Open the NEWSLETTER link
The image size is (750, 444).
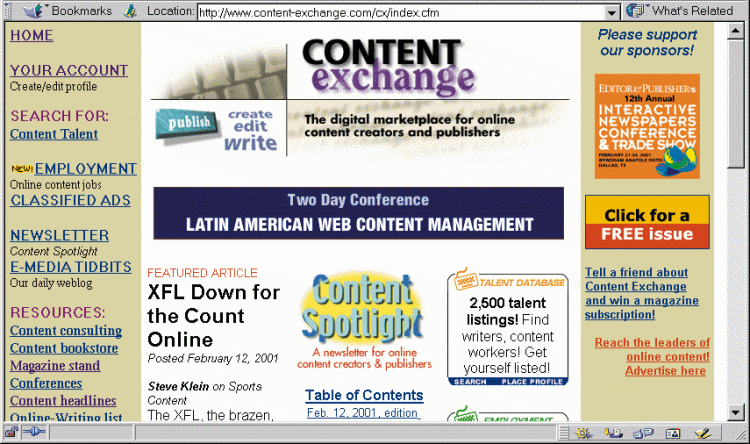pyautogui.click(x=59, y=235)
